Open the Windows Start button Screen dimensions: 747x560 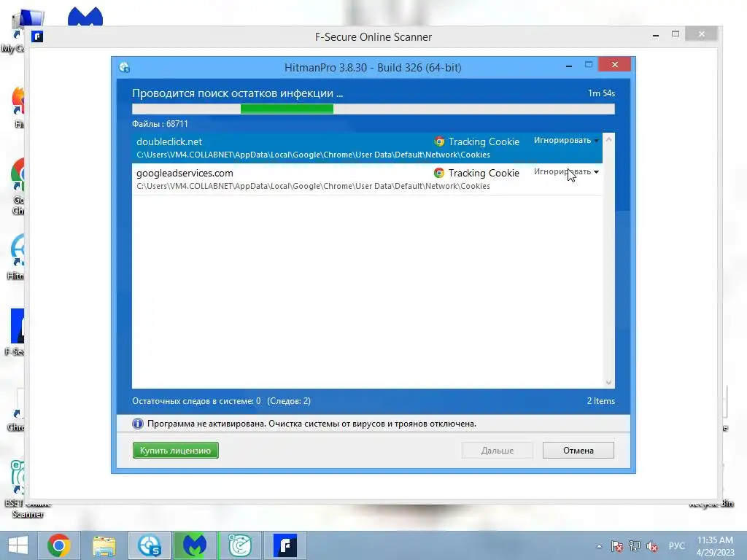pyautogui.click(x=18, y=545)
